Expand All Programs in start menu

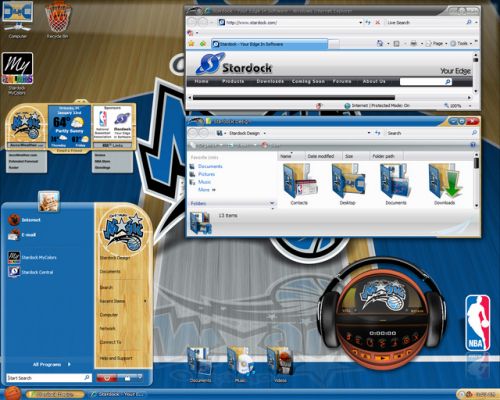(52, 364)
